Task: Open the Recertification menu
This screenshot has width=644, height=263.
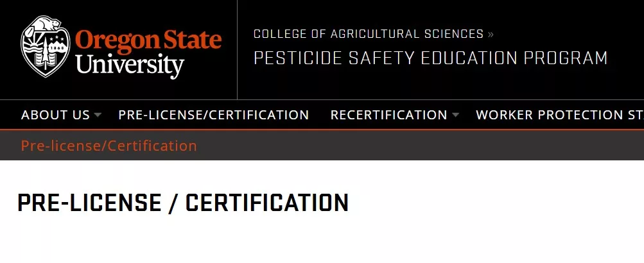Action: [388, 115]
